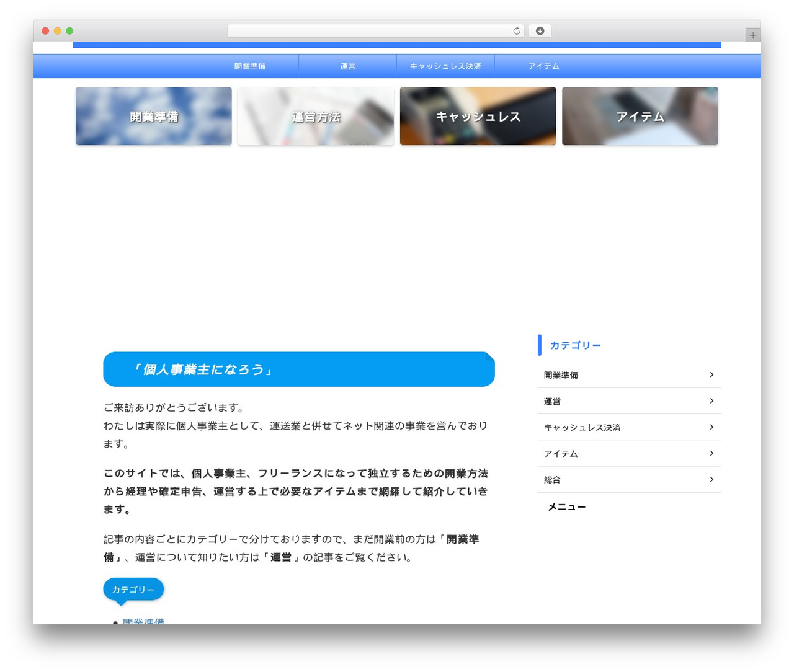Open the 運営 navigation menu item
This screenshot has width=794, height=672.
(348, 66)
